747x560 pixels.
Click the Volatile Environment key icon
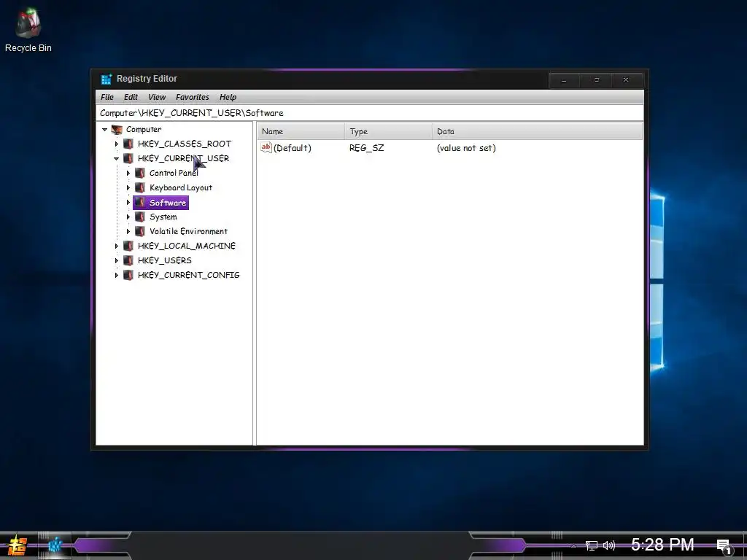click(x=140, y=231)
